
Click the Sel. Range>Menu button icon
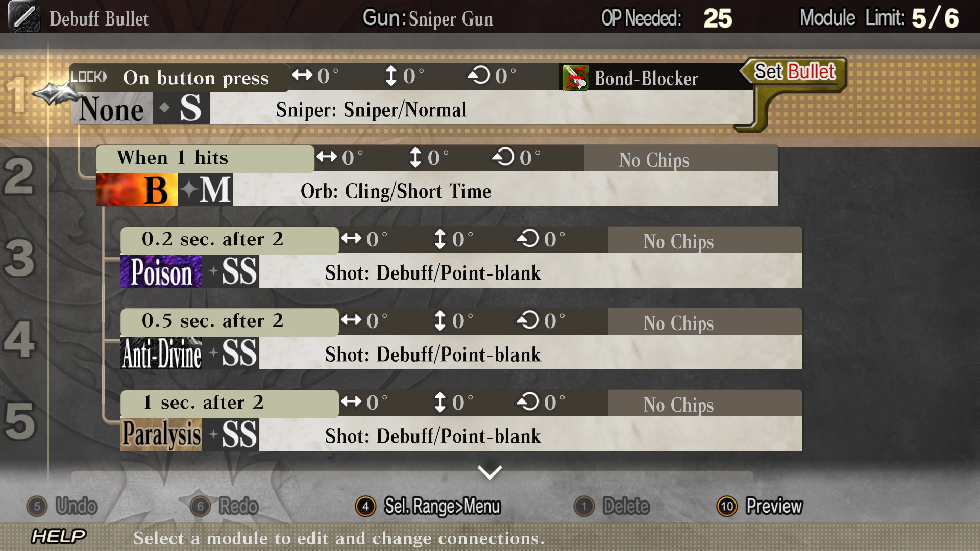click(365, 506)
